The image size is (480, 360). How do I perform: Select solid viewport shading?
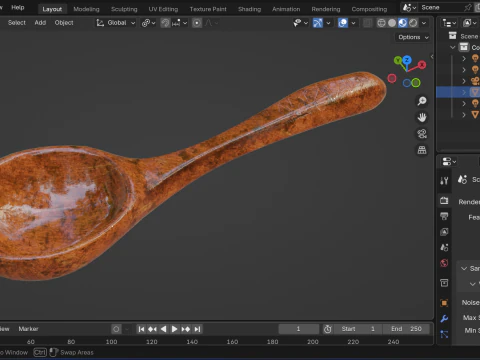pyautogui.click(x=392, y=23)
